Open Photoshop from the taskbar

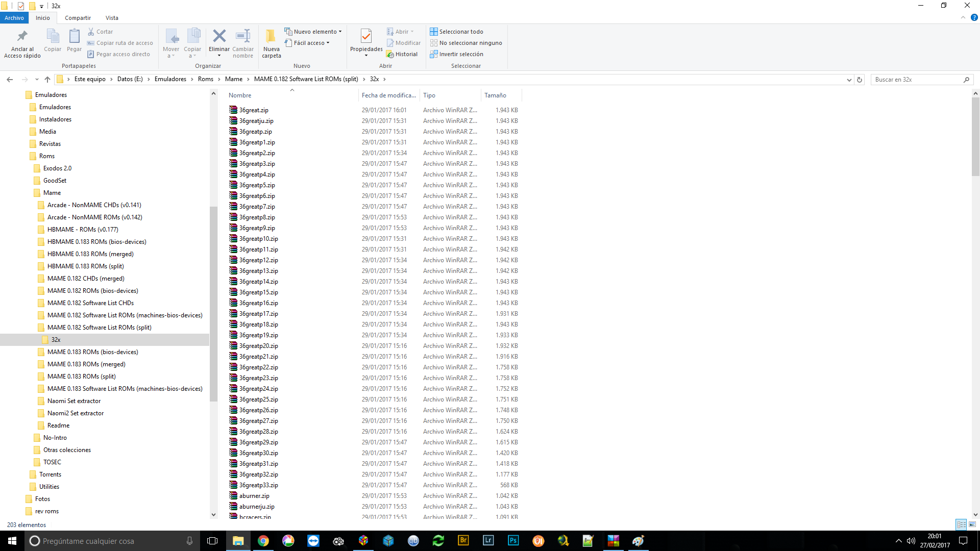click(513, 541)
